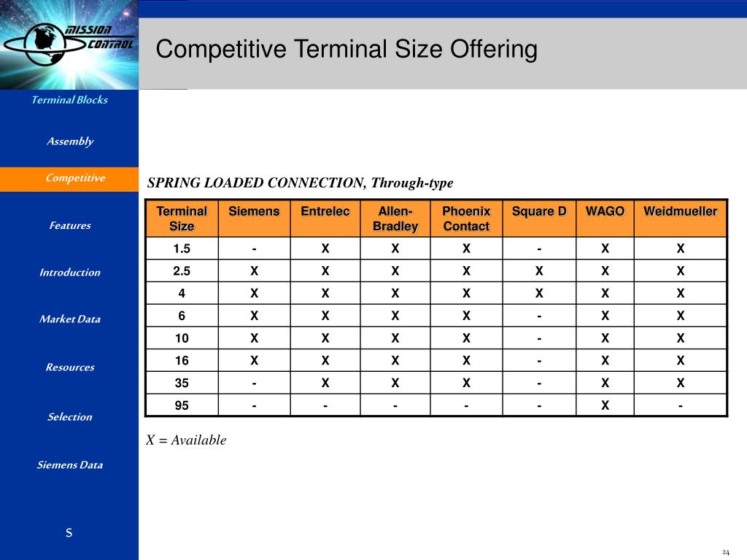
Task: Select the 2.5 terminal size cell
Action: click(182, 271)
